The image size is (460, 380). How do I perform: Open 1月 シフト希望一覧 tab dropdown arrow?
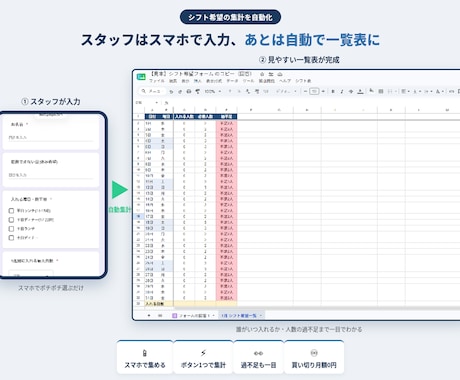(x=261, y=315)
